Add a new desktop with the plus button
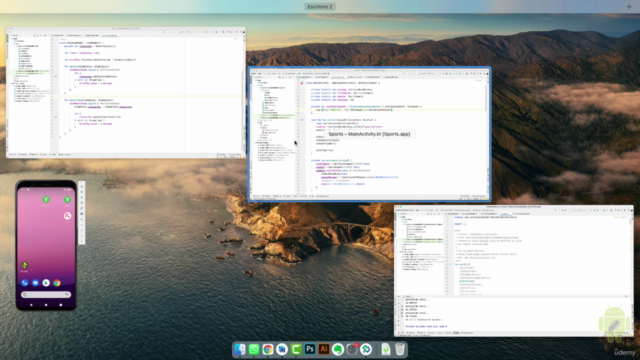This screenshot has width=640, height=360. (x=629, y=7)
